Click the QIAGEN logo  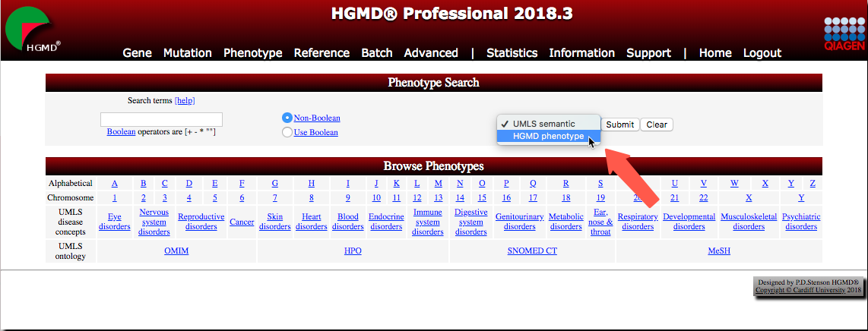(x=844, y=34)
